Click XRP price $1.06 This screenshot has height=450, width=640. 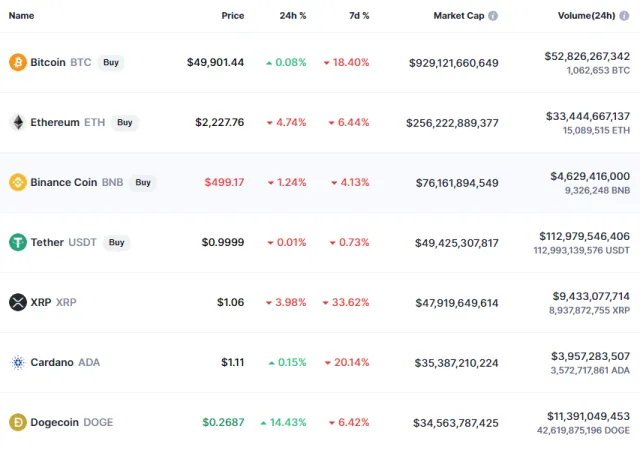pos(231,303)
